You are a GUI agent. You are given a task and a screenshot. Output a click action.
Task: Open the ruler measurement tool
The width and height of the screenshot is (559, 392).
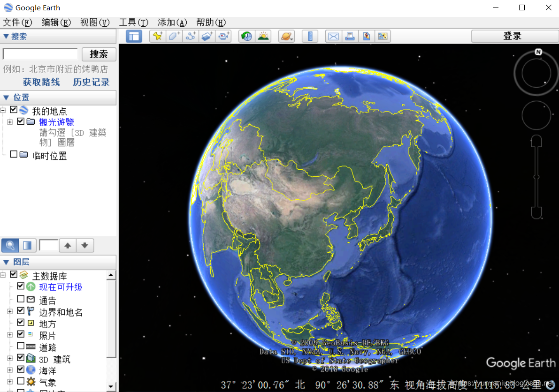[310, 36]
